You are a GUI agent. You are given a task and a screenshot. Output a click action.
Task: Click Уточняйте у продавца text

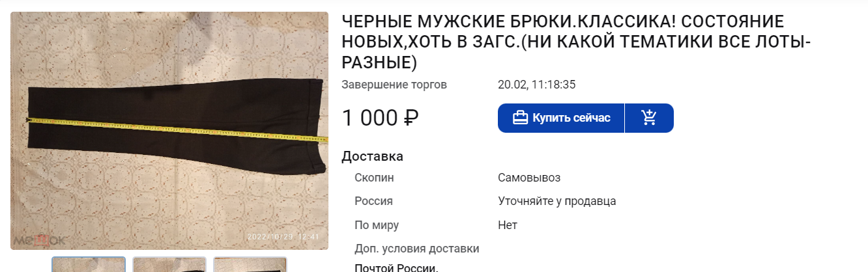557,201
